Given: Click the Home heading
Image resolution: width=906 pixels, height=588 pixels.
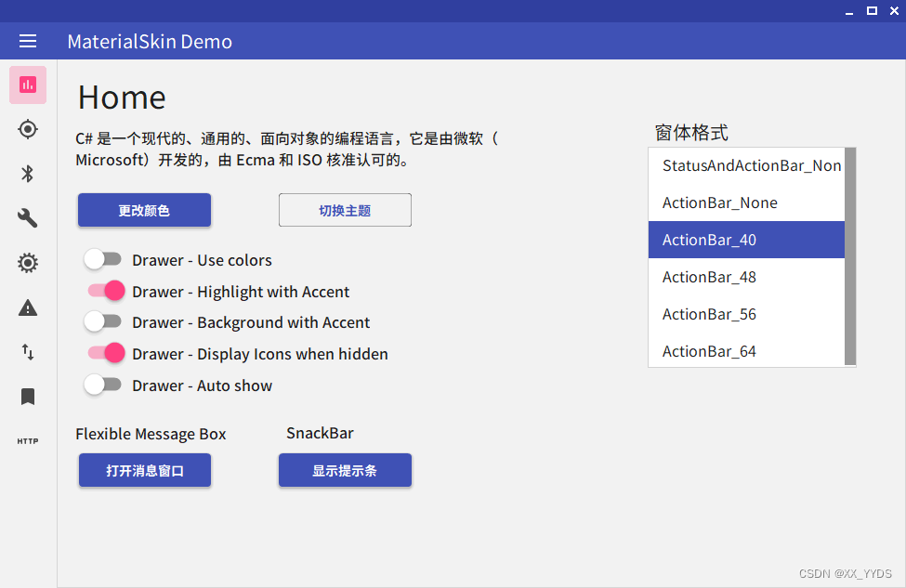Looking at the screenshot, I should tap(122, 97).
